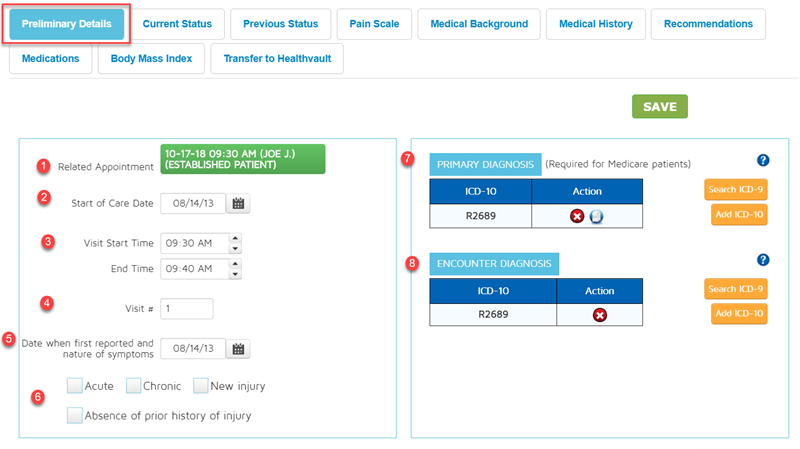
Task: Enable the Chronic checkbox
Action: click(134, 385)
